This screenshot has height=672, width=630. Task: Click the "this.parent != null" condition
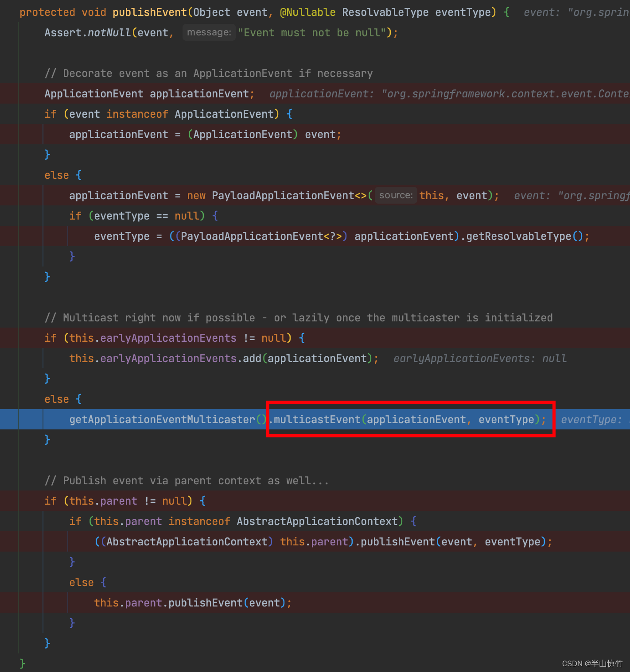[128, 501]
